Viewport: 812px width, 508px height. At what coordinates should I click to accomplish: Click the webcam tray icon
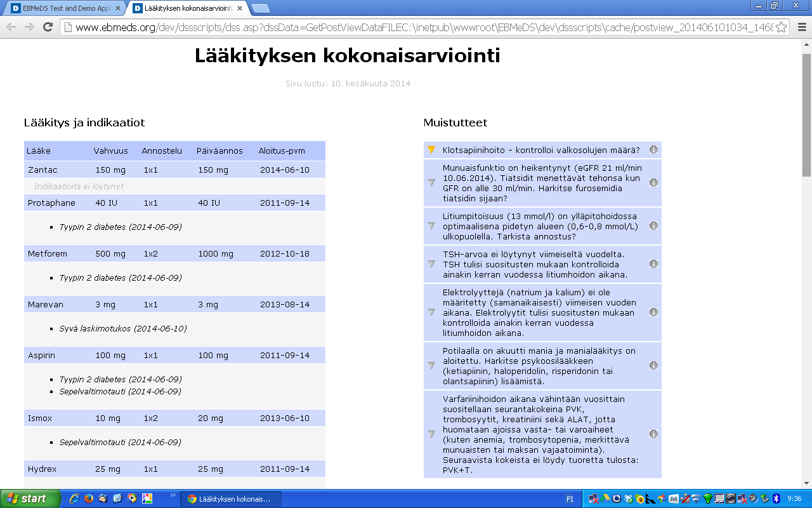pos(731,498)
